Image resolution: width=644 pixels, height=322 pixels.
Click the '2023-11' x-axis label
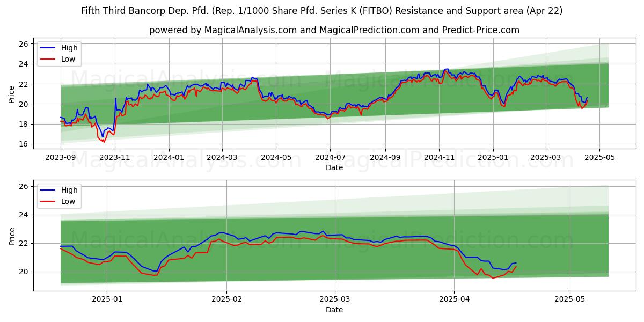click(115, 157)
